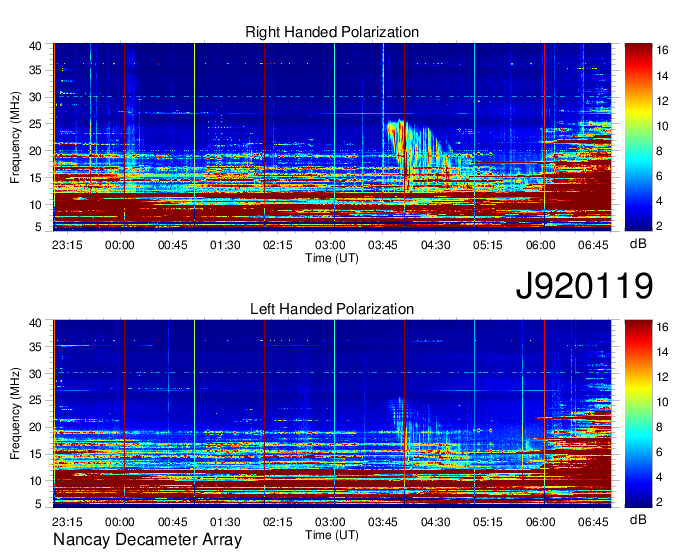
Task: Click the 4 dB value on the lower color bar
Action: tap(659, 477)
